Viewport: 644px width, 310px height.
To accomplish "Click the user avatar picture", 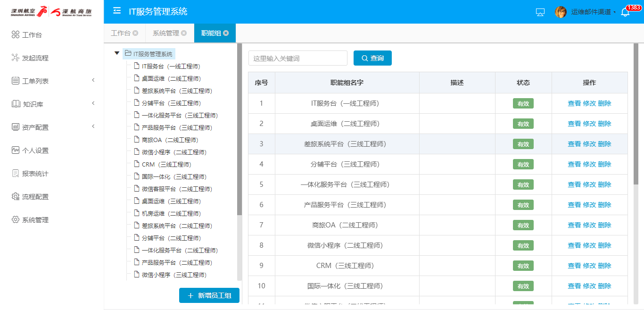I will pyautogui.click(x=561, y=12).
